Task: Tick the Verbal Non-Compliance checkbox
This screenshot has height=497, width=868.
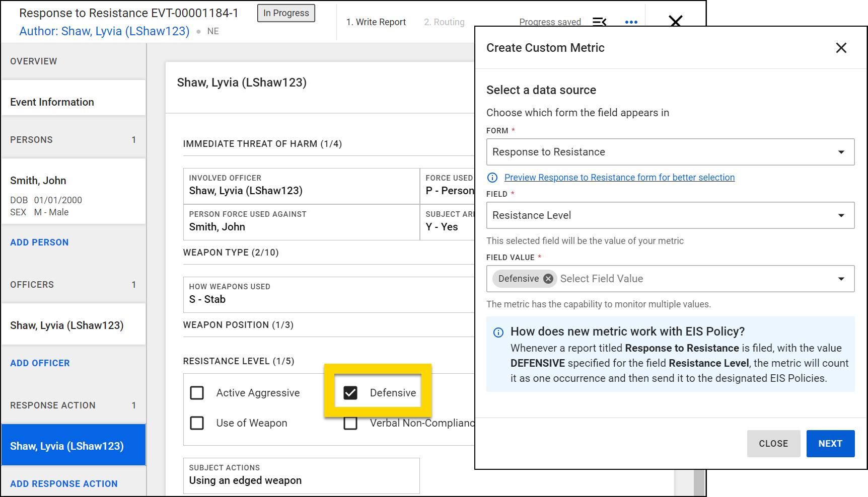Action: tap(350, 424)
